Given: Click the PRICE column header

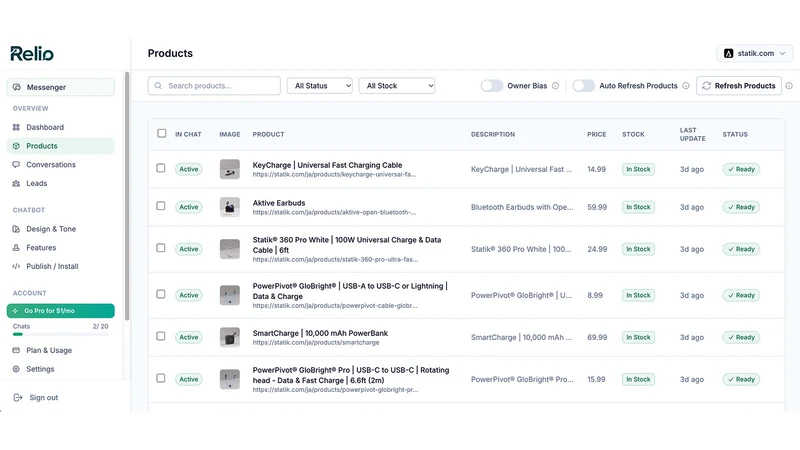Looking at the screenshot, I should click(596, 134).
